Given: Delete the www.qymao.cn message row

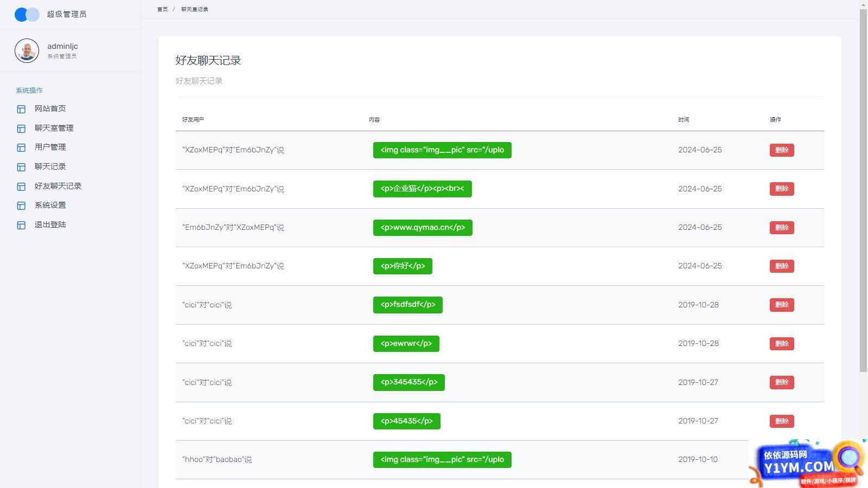Looking at the screenshot, I should pyautogui.click(x=782, y=228).
